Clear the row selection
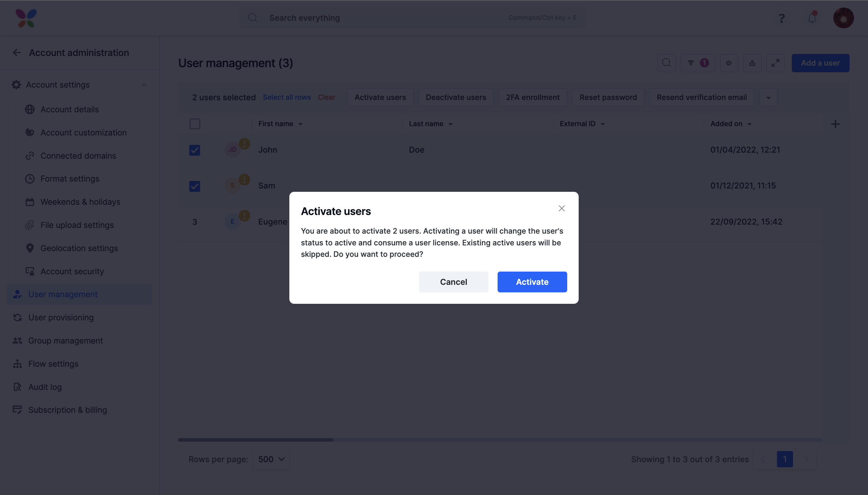The height and width of the screenshot is (495, 868). click(326, 97)
